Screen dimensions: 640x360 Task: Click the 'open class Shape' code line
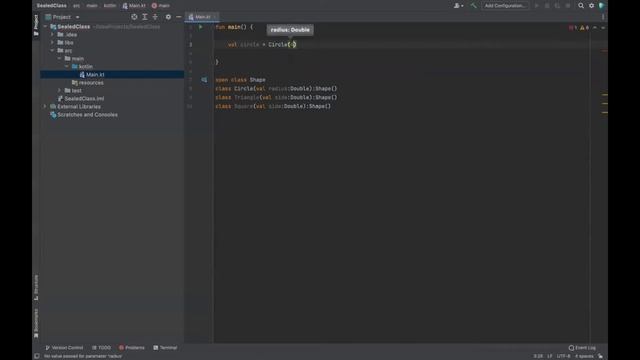pos(240,80)
